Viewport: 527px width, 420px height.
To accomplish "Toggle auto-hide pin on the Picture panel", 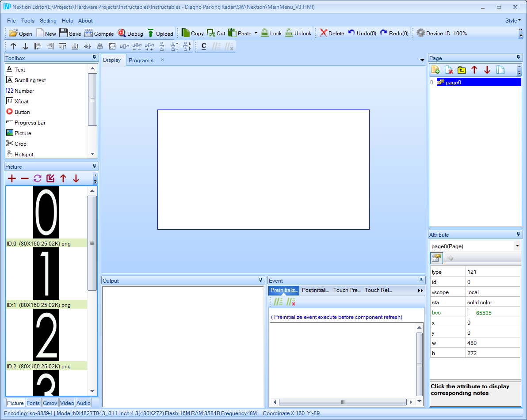I will [x=95, y=166].
